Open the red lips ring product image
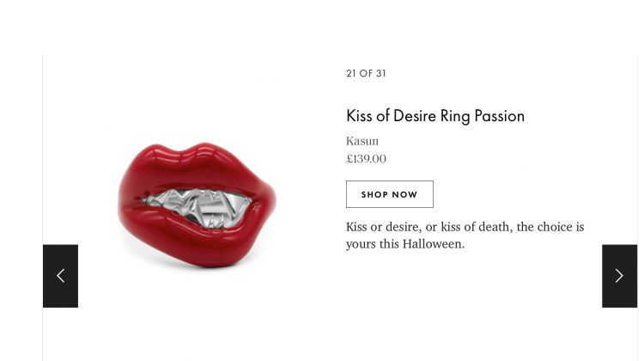This screenshot has height=361, width=644. click(x=197, y=205)
